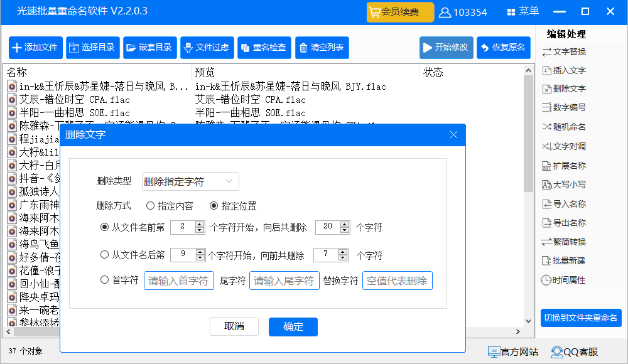Close the 删除文字 dialog

pyautogui.click(x=453, y=134)
